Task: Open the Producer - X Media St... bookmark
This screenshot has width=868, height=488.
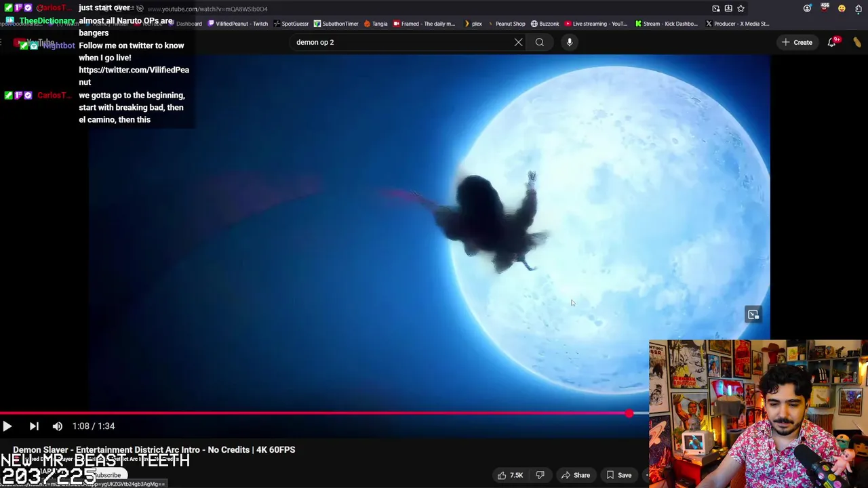Action: (737, 24)
